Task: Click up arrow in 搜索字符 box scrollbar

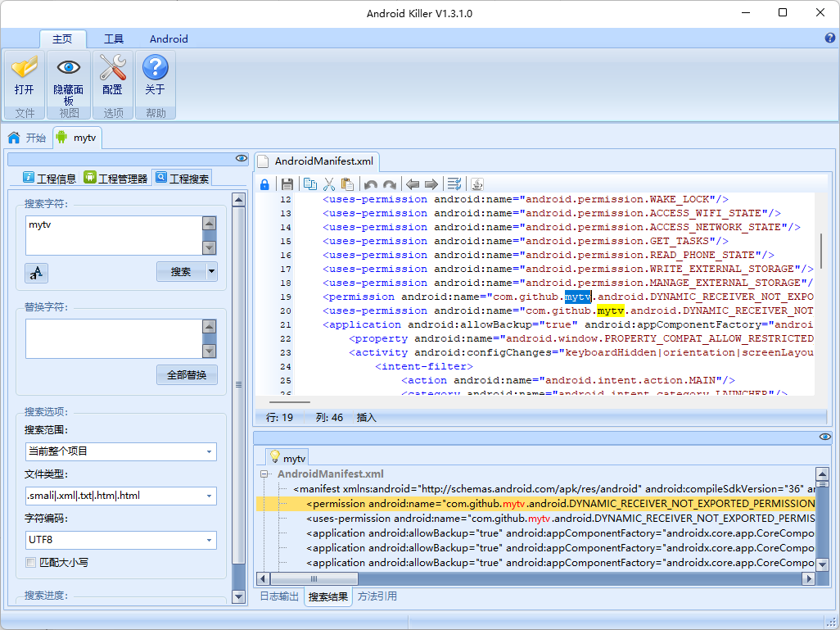Action: 209,224
